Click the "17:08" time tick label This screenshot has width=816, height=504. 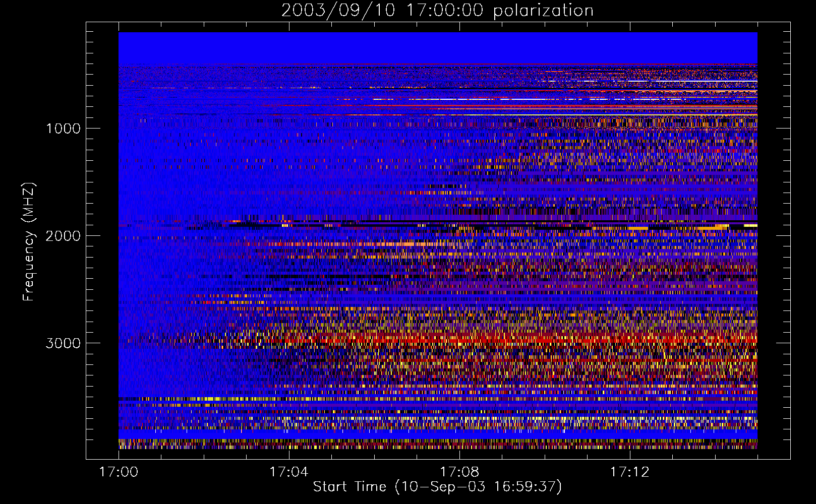pos(459,472)
